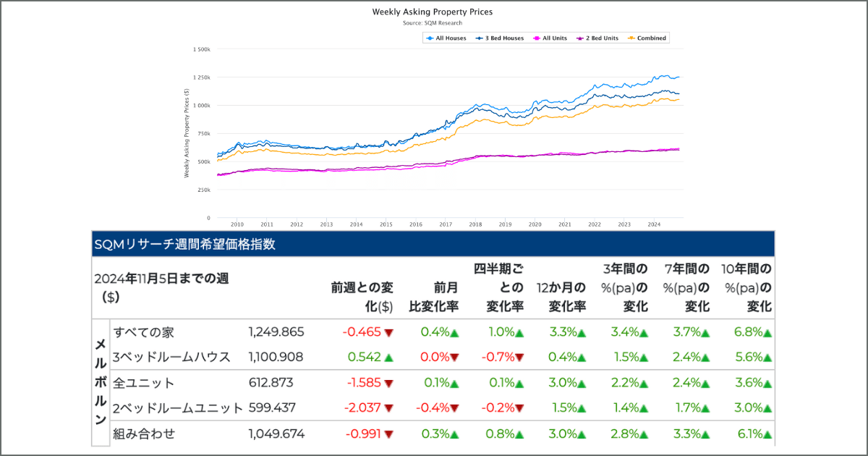Screen dimensions: 868x456
Task: Click the red down arrow beside -2.037
Action: tap(389, 409)
